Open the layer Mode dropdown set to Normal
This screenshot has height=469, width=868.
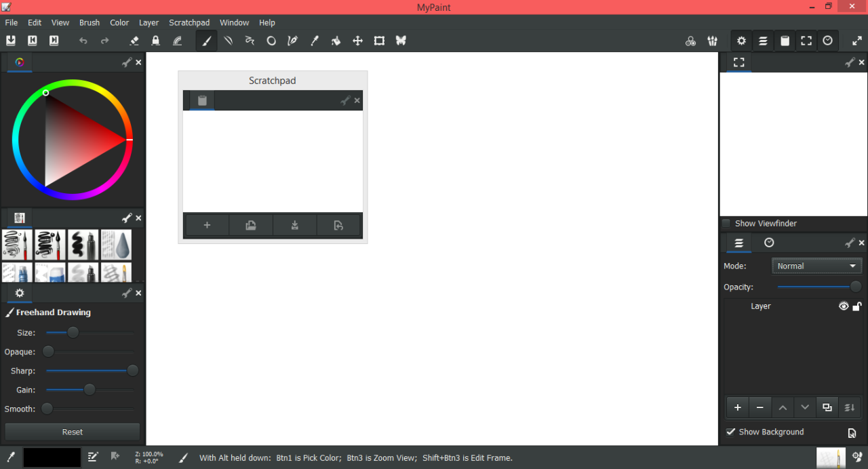coord(817,266)
